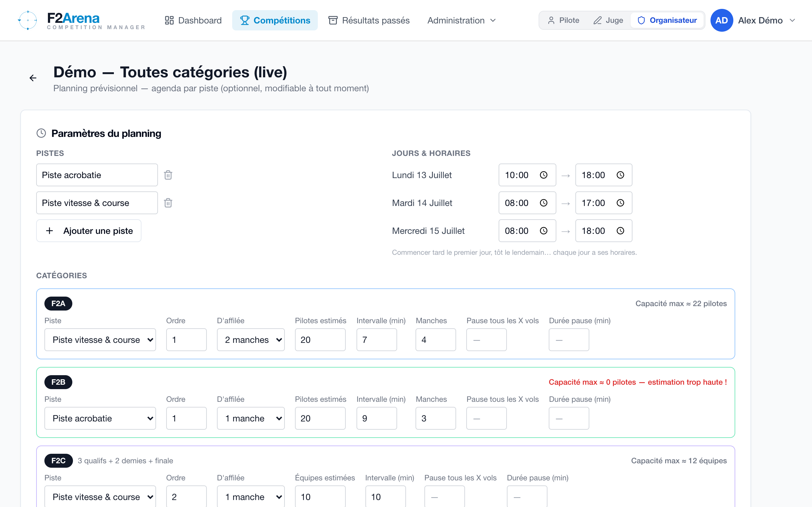The height and width of the screenshot is (507, 812).
Task: Open the Compétitions page
Action: click(275, 20)
